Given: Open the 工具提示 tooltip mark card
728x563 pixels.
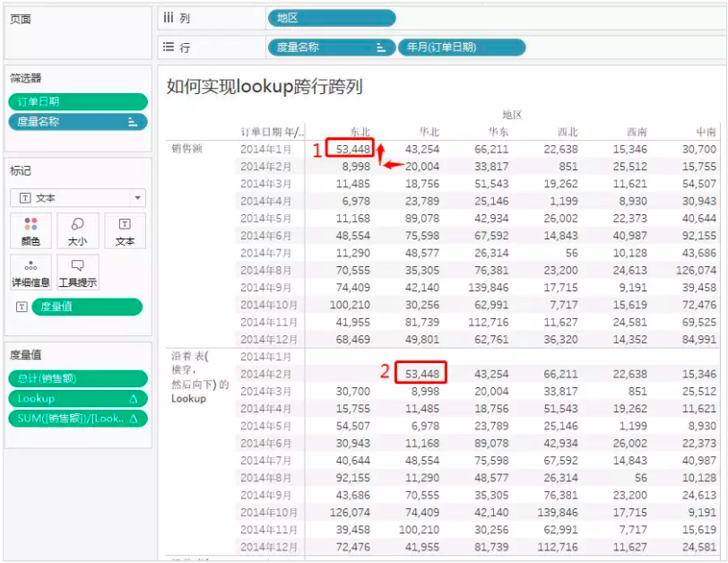Looking at the screenshot, I should (x=77, y=273).
